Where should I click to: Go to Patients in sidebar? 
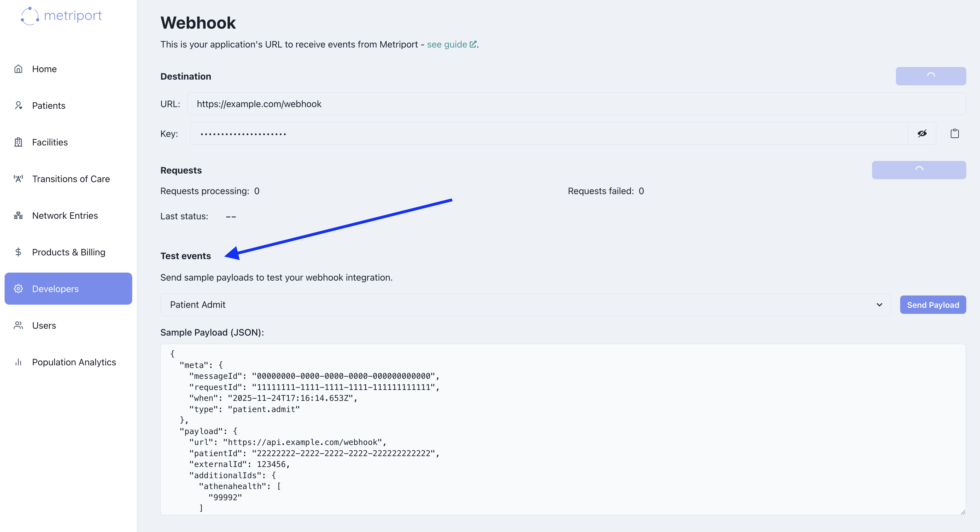tap(68, 105)
